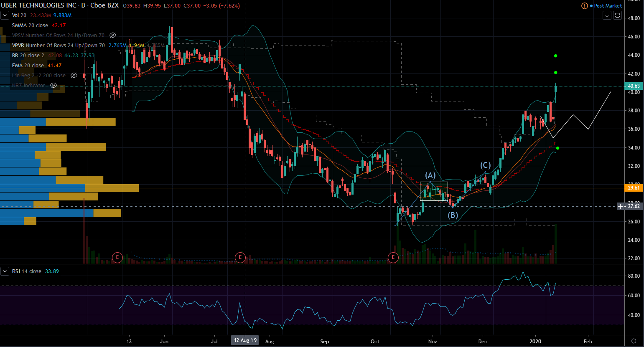644x347 pixels.
Task: Click the UBER TECHNOLOGIES INC symbol title
Action: pos(38,5)
